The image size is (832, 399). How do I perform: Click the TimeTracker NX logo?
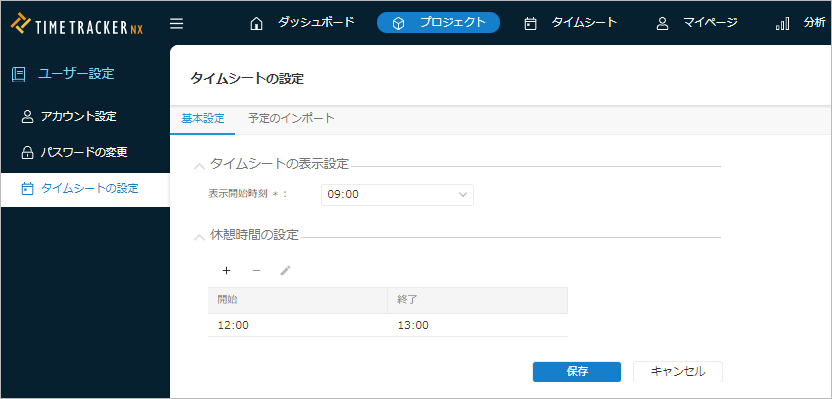pyautogui.click(x=76, y=24)
